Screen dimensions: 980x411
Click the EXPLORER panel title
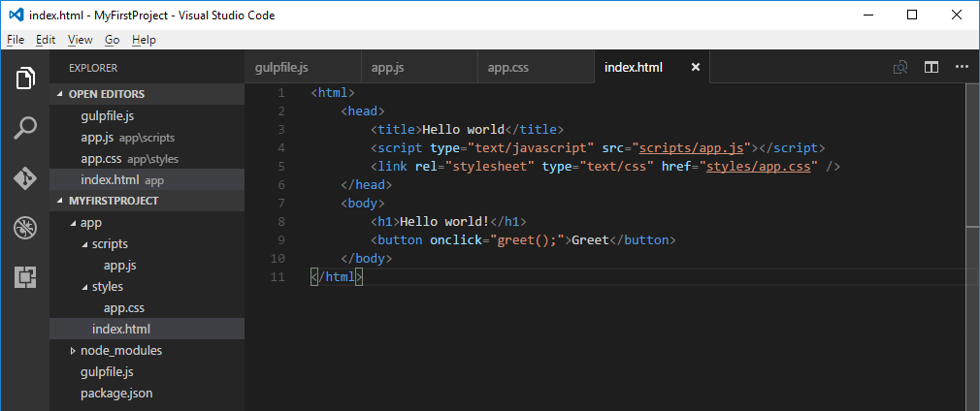pos(93,68)
